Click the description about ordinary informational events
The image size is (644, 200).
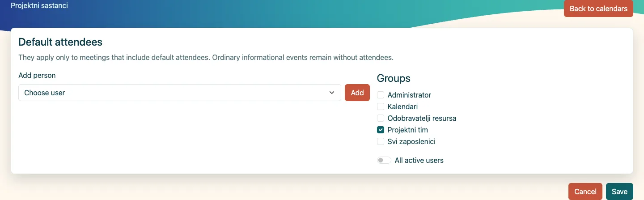pos(206,57)
